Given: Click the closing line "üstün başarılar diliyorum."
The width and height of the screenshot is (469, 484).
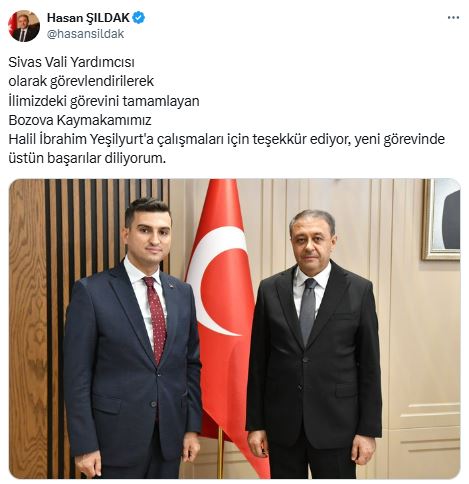Looking at the screenshot, I should (x=87, y=158).
